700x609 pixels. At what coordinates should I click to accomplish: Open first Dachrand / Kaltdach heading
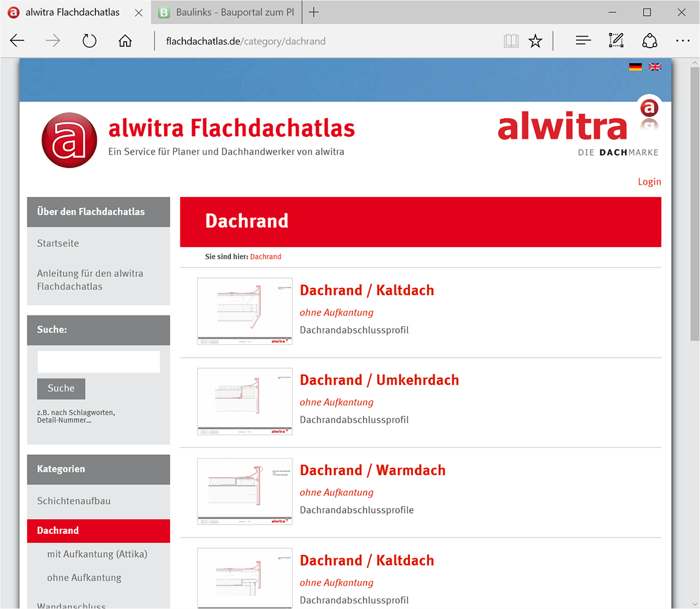click(x=367, y=290)
